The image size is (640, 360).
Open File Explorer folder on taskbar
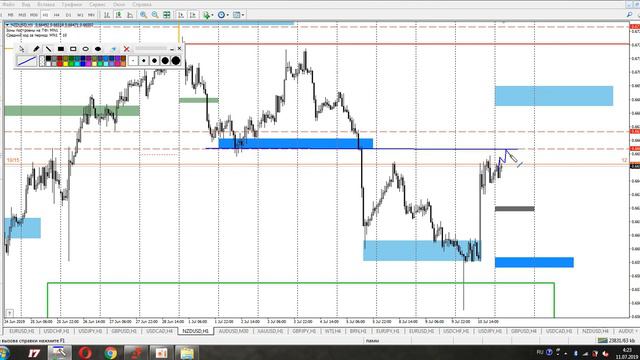(x=187, y=353)
